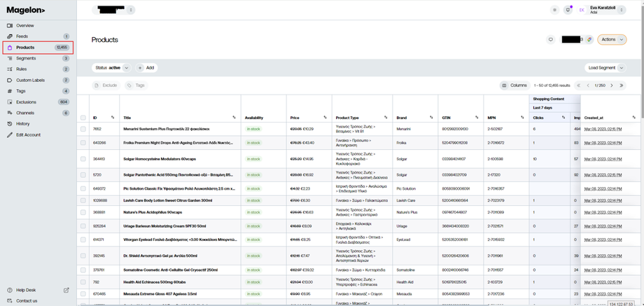The width and height of the screenshot is (644, 306).
Task: Check the Froika Premium Night Drops row
Action: pos(83,143)
